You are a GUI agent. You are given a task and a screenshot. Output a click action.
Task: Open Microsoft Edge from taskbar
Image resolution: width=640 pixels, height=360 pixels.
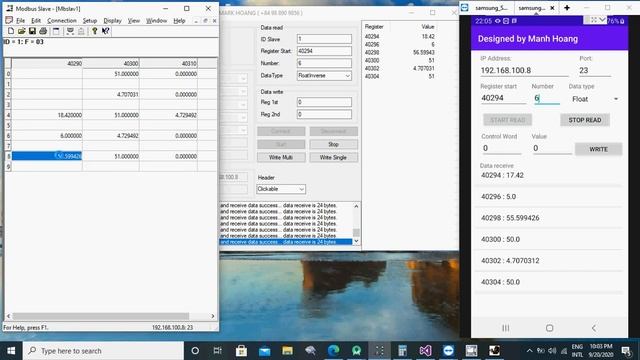(x=333, y=351)
